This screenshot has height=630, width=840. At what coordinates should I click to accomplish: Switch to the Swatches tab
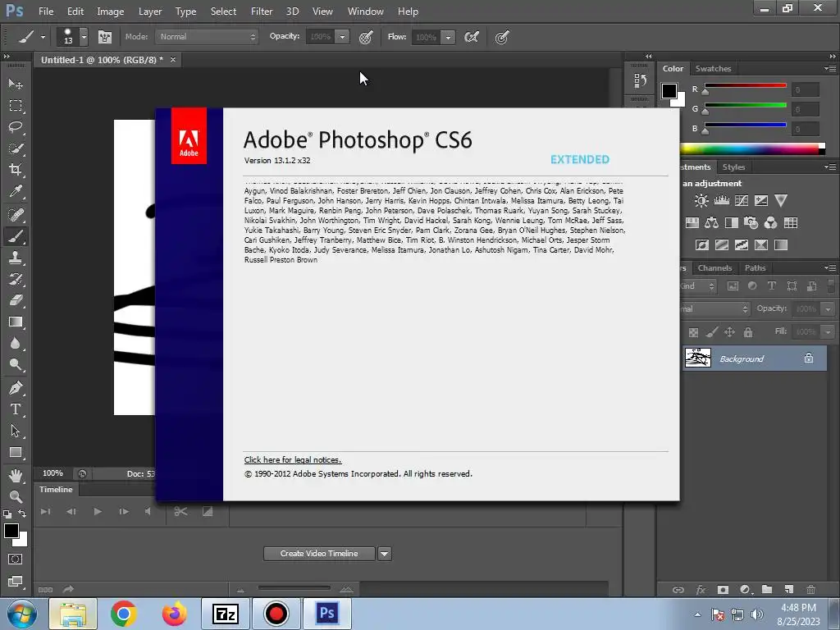pyautogui.click(x=713, y=69)
